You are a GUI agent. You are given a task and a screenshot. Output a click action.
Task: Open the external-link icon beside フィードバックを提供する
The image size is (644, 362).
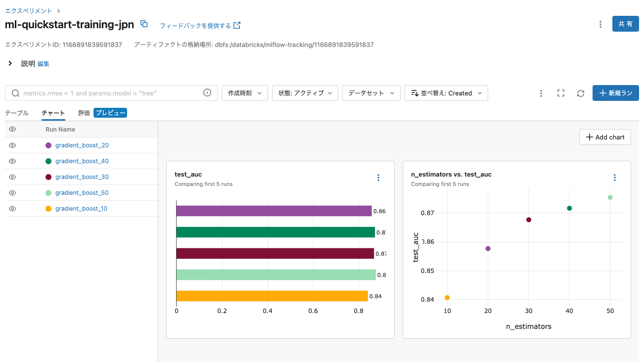click(x=237, y=25)
